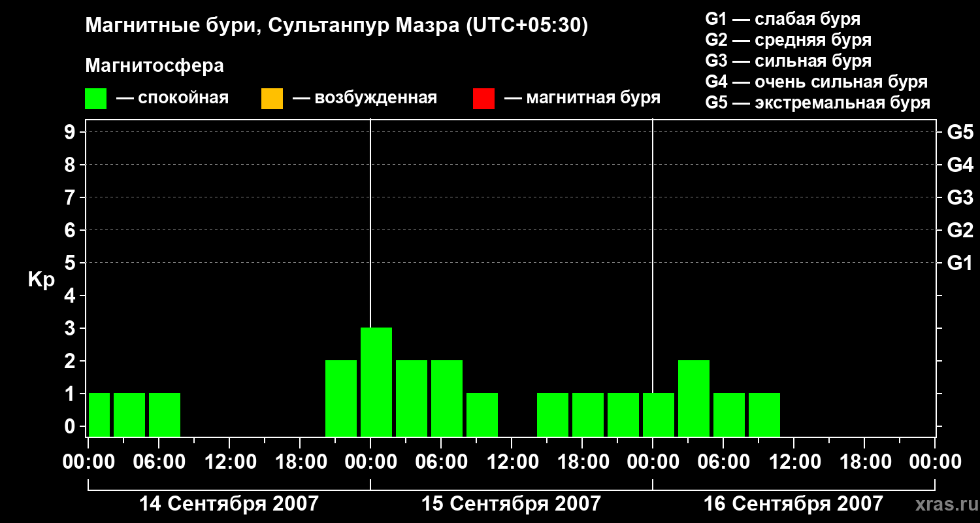This screenshot has height=523, width=980.
Task: Click the last green bar on 16 Сентября
Action: pyautogui.click(x=764, y=414)
